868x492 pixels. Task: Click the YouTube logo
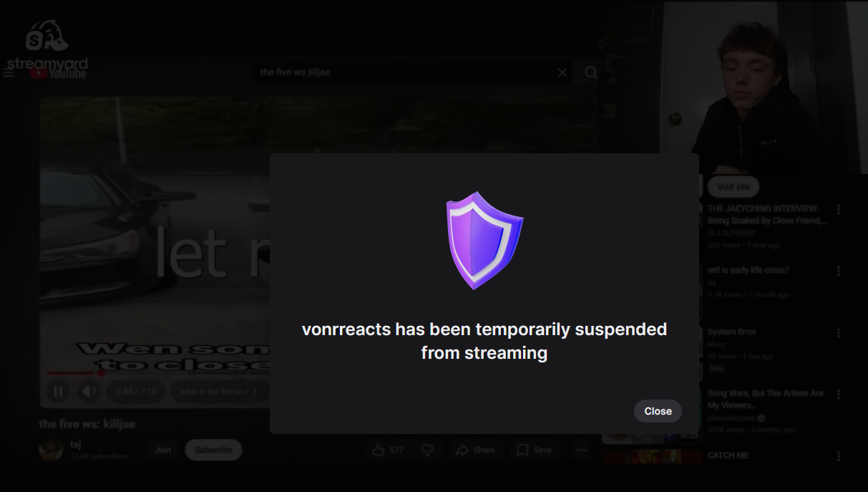tap(59, 72)
